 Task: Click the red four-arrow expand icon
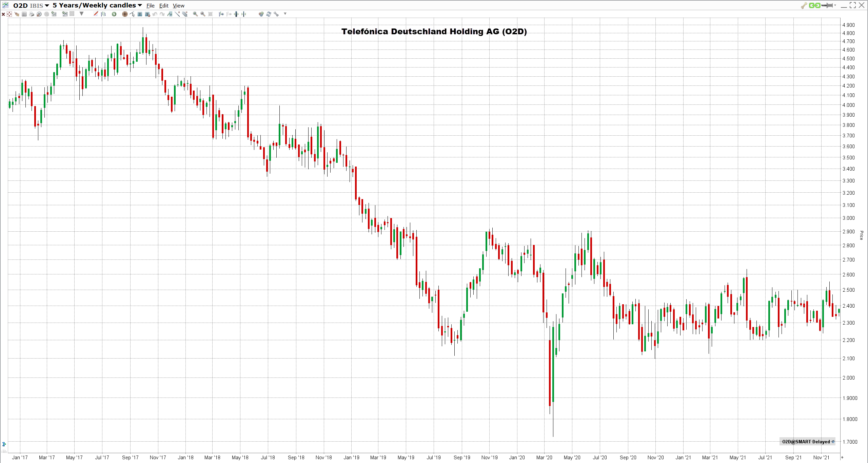click(9, 14)
